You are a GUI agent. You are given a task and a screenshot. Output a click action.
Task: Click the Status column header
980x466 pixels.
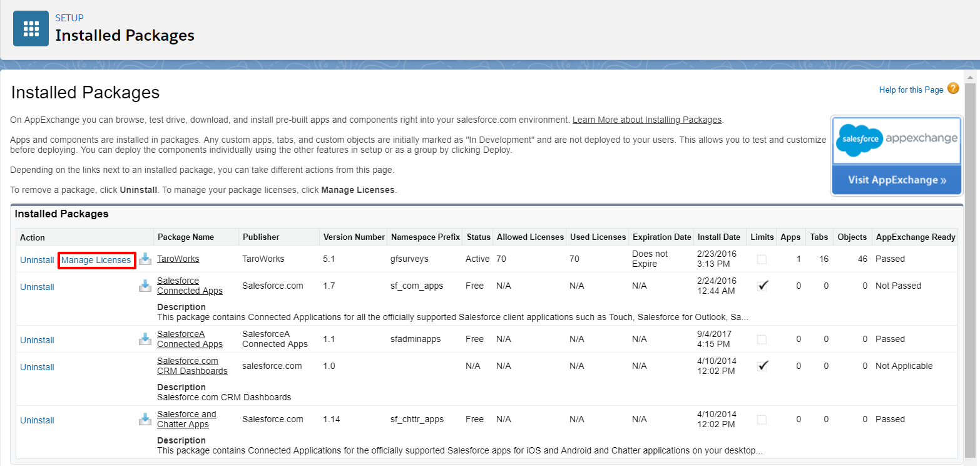coord(479,237)
